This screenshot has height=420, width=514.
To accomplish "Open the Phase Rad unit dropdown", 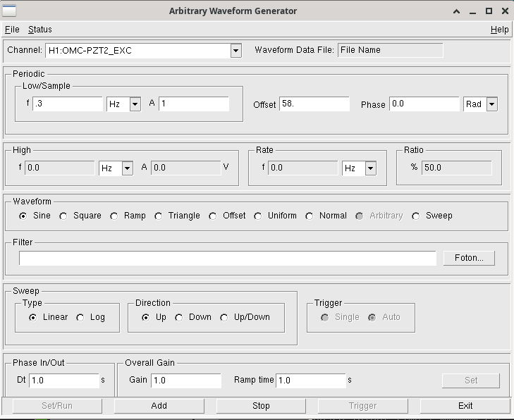I will point(491,104).
